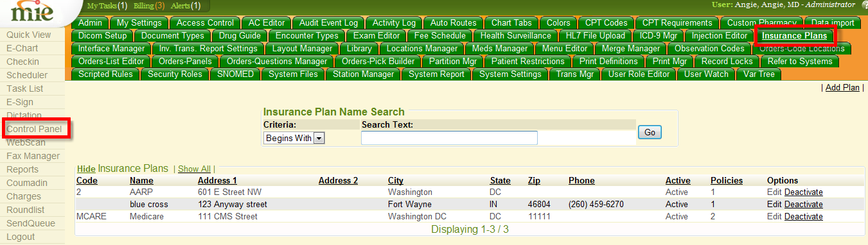
Task: Open Charges from sidebar
Action: [24, 196]
